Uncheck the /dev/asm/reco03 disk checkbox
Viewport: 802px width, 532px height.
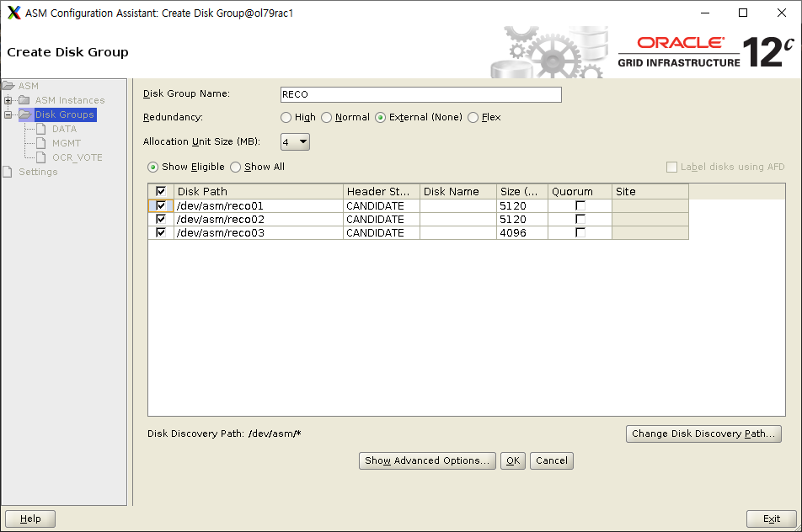(x=161, y=232)
